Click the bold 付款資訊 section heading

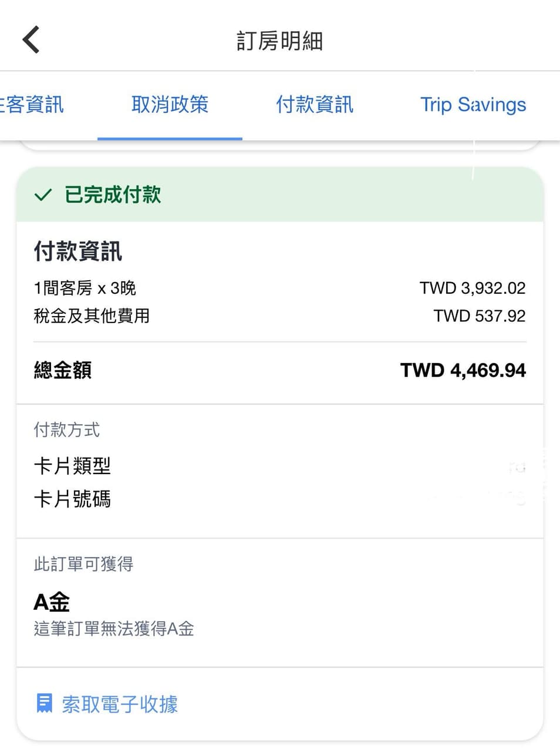[78, 251]
